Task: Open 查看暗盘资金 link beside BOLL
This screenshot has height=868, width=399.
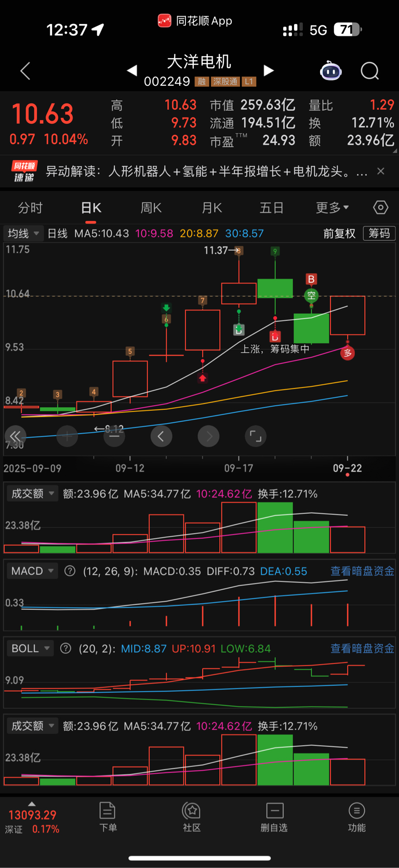Action: click(362, 649)
